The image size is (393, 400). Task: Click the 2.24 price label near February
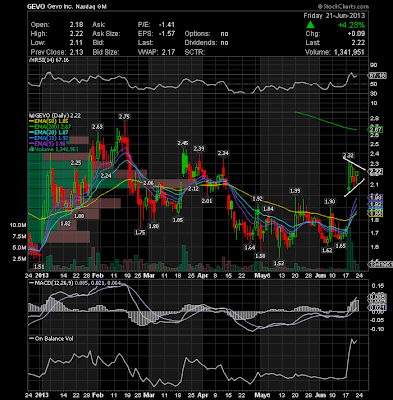[x=106, y=176]
